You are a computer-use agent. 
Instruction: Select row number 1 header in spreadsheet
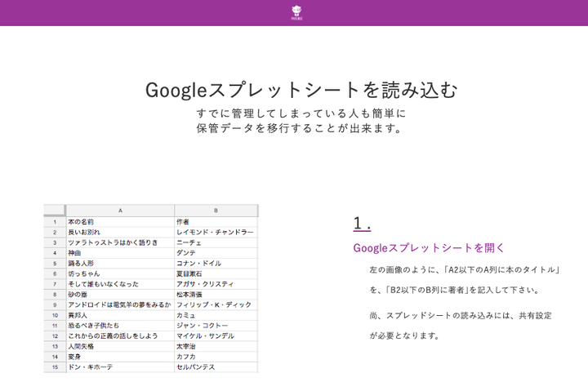55,222
